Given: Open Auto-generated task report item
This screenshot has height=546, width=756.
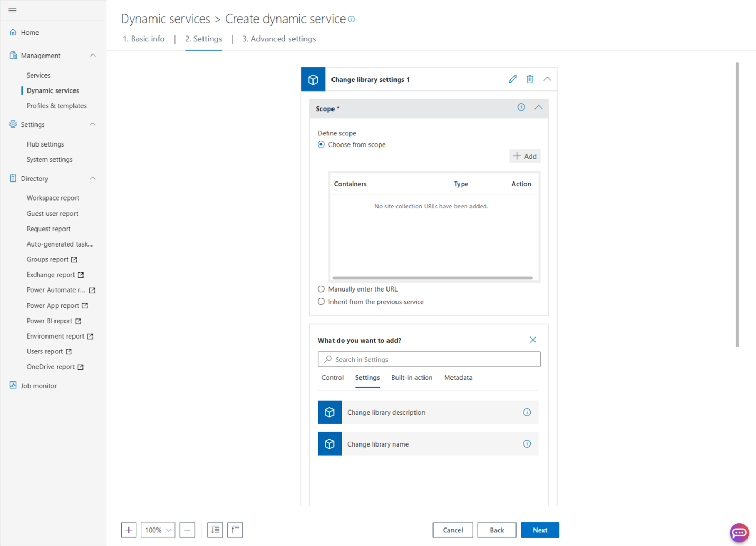Looking at the screenshot, I should [x=60, y=244].
